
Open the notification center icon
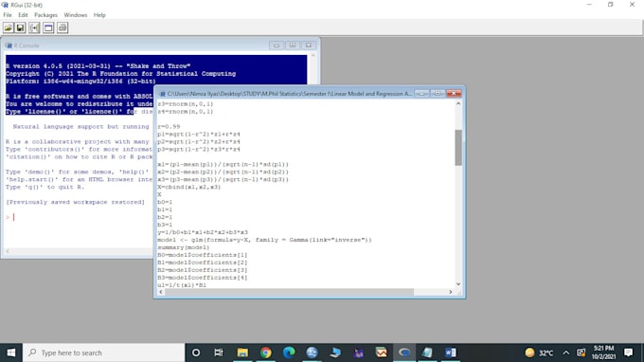[629, 353]
